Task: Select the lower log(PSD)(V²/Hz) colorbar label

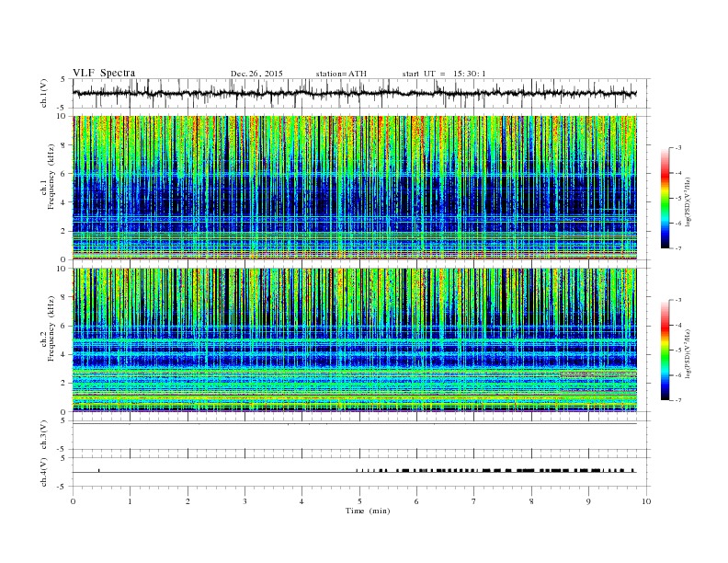Action: pos(687,353)
